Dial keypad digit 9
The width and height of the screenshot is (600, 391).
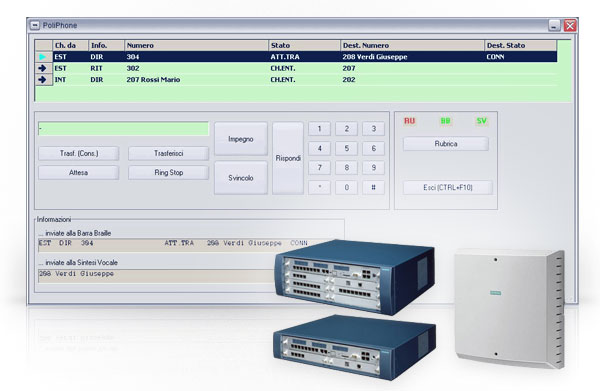point(374,168)
